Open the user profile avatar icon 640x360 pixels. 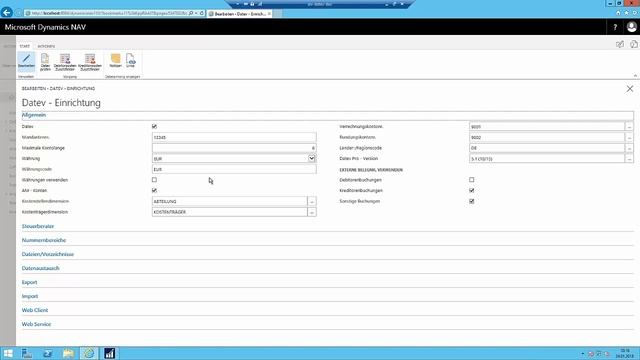click(631, 27)
